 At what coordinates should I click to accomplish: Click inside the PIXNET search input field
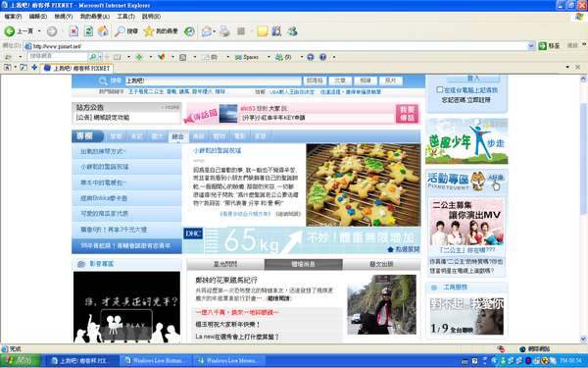point(213,80)
